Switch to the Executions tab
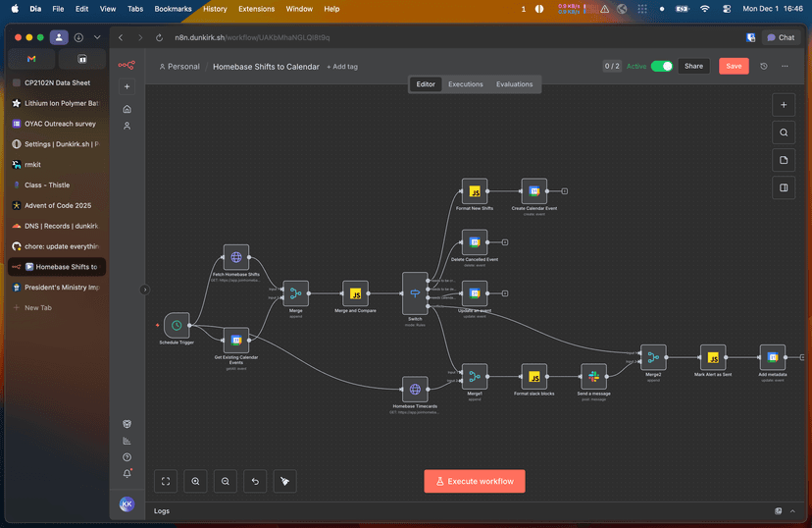This screenshot has width=812, height=528. 466,84
